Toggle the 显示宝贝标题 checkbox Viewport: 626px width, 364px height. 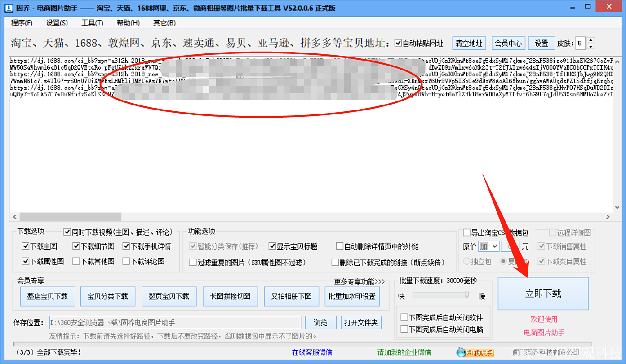click(272, 246)
